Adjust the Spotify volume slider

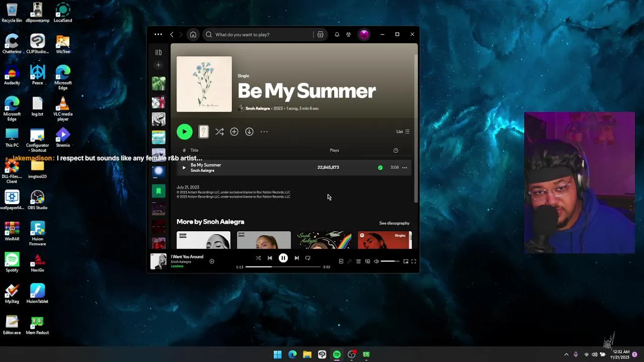[390, 261]
